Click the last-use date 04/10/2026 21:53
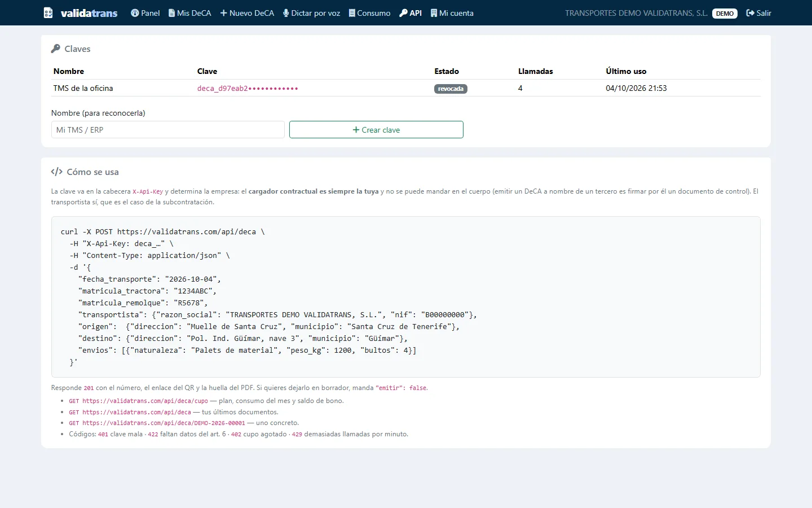 (x=636, y=88)
